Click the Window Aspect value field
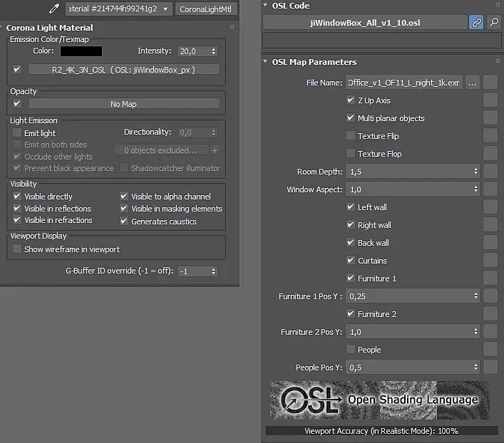Image resolution: width=504 pixels, height=443 pixels. 409,189
